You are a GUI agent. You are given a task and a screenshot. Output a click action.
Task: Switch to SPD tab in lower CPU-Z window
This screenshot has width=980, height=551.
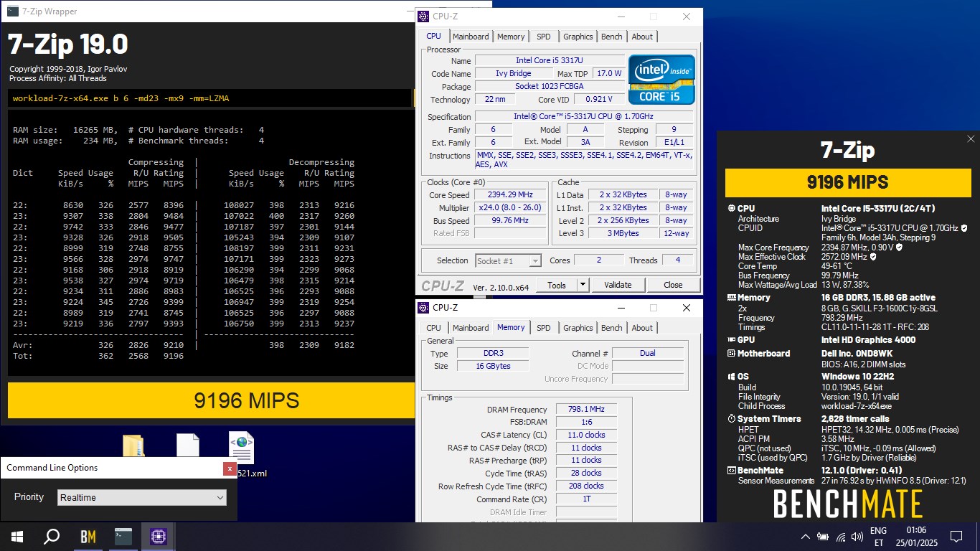coord(544,328)
